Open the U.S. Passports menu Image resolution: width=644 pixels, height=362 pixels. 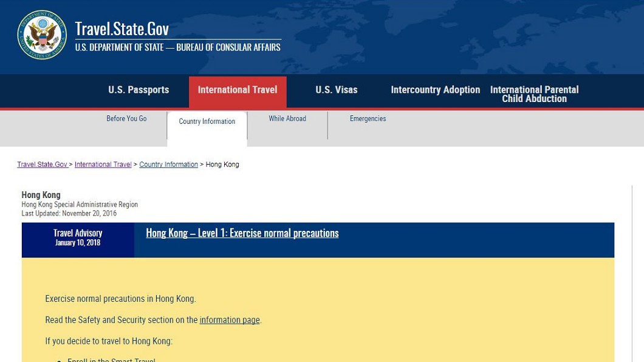[139, 90]
